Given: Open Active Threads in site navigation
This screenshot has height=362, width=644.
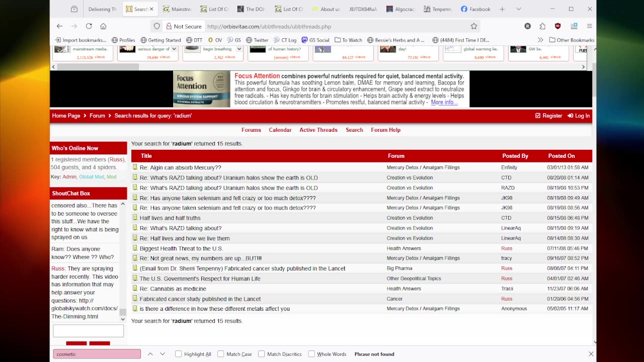Looking at the screenshot, I should [318, 130].
